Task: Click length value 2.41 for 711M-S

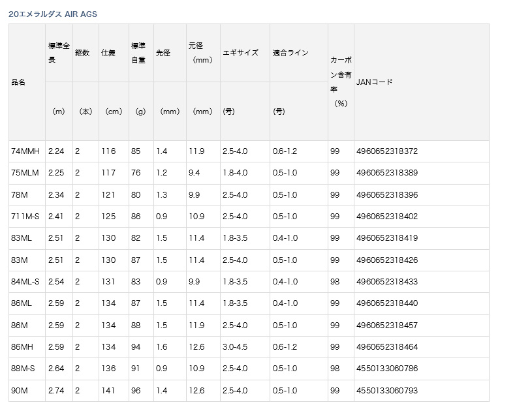Action: click(55, 217)
